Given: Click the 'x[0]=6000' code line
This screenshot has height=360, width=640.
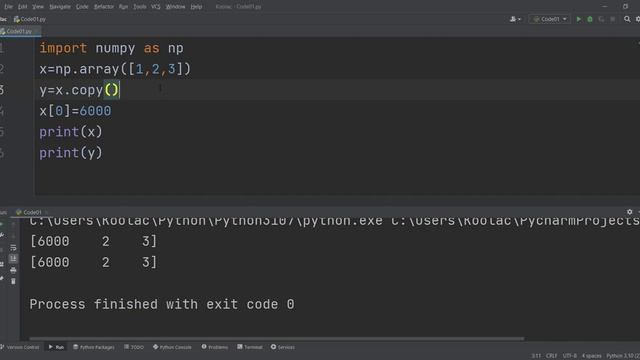Looking at the screenshot, I should [x=75, y=111].
